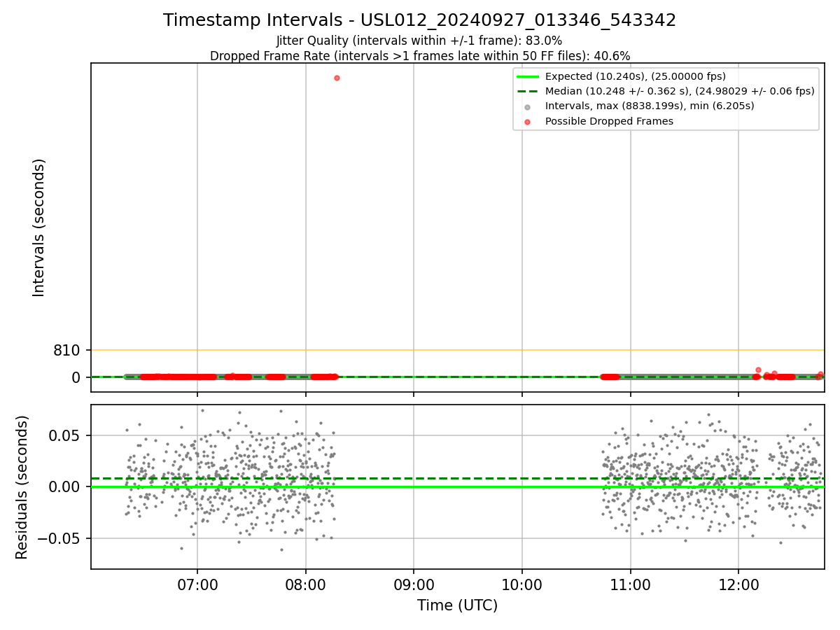Image resolution: width=840 pixels, height=630 pixels.
Task: Click the 'Time (UTC)' x-axis label
Action: tap(458, 605)
